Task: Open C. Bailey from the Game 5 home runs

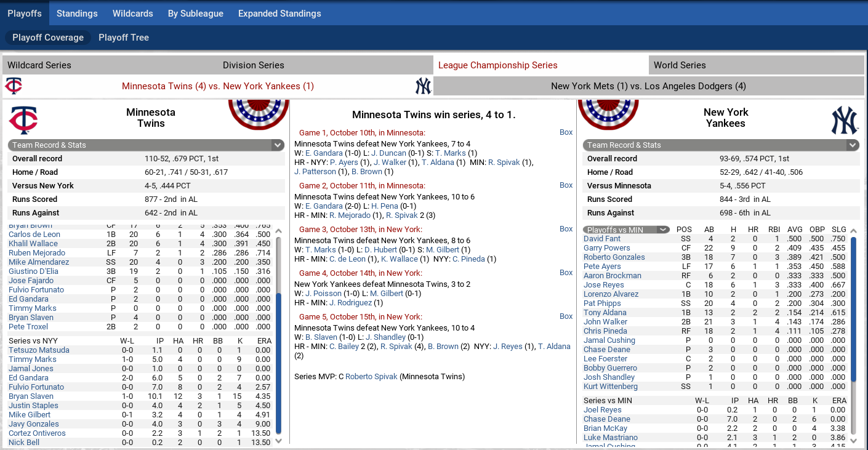Action: 345,347
